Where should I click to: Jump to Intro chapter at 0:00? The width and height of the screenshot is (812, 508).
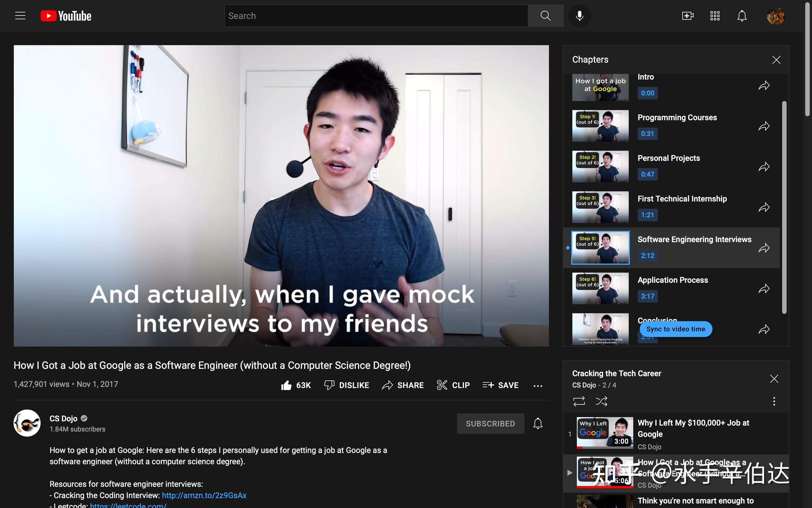pyautogui.click(x=647, y=93)
